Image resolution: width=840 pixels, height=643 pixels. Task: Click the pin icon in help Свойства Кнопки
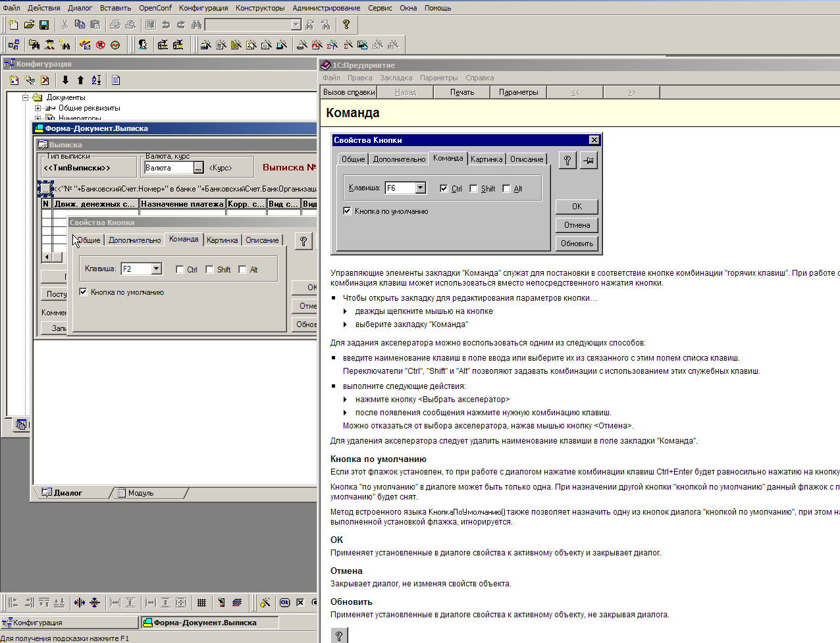pos(589,160)
